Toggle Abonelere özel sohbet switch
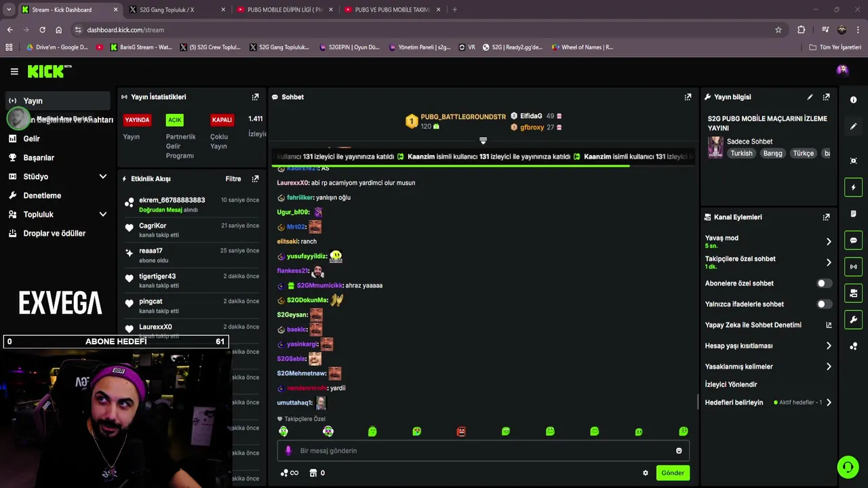The image size is (868, 488). click(x=823, y=283)
